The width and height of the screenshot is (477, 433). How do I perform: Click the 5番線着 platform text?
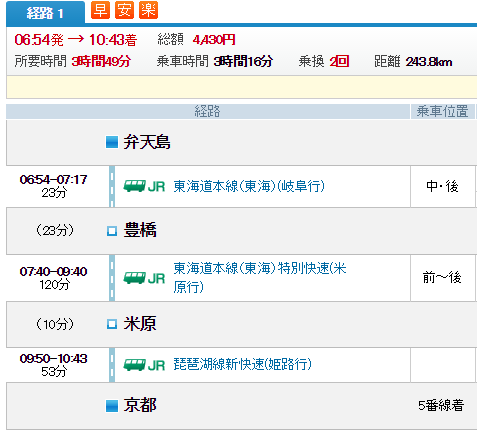coord(441,405)
